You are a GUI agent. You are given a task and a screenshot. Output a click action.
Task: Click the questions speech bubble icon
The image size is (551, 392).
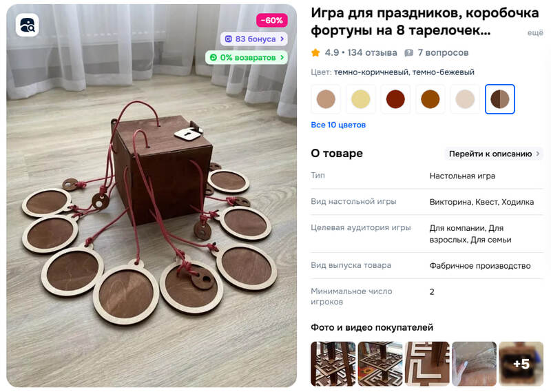(x=408, y=53)
